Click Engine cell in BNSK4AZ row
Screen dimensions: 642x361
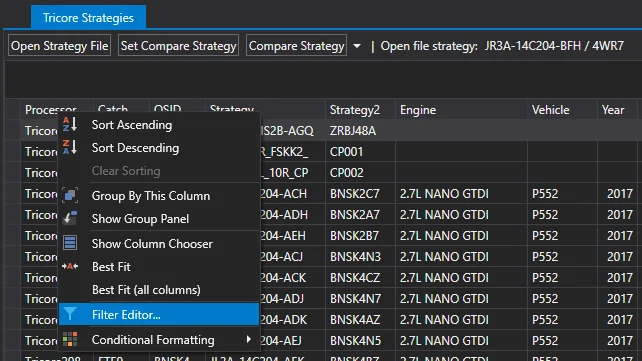point(461,320)
